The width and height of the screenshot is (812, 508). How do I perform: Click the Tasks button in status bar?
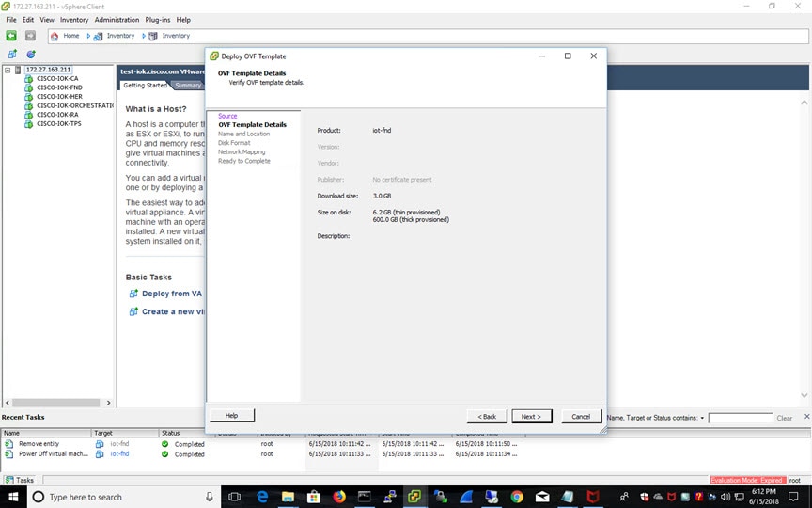[20, 480]
